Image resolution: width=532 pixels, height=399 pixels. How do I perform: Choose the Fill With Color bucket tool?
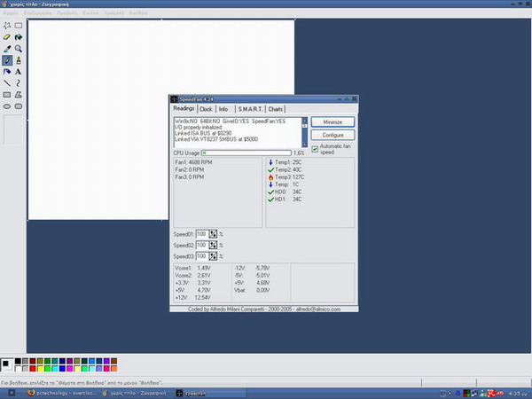[19, 37]
